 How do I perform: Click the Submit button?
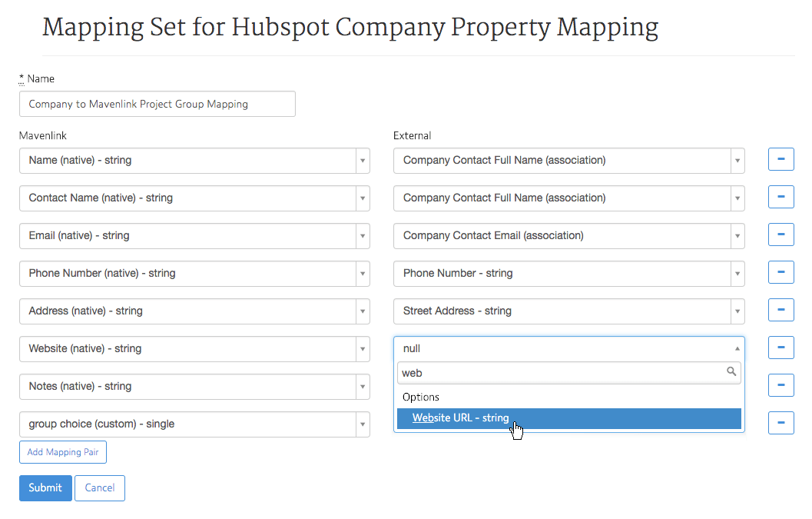pos(45,488)
